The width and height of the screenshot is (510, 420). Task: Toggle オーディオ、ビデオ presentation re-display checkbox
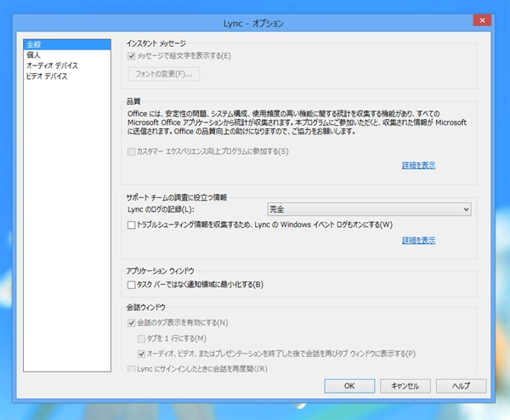pos(141,354)
